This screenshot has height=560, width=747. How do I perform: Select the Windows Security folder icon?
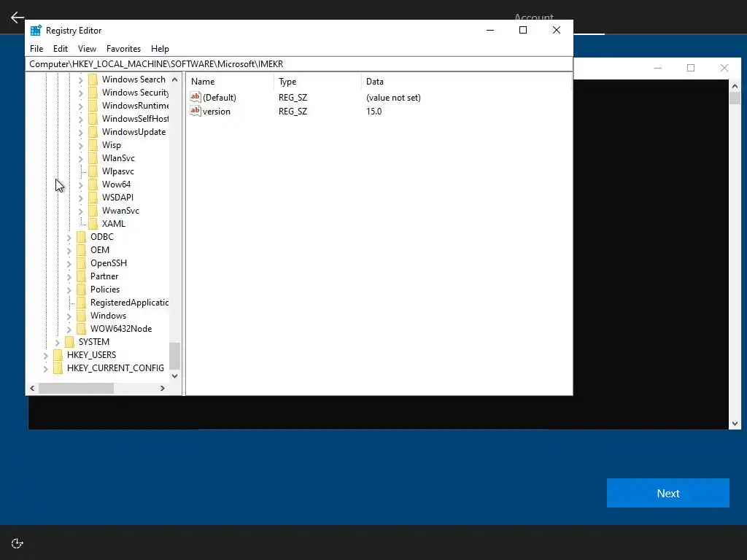tap(93, 93)
